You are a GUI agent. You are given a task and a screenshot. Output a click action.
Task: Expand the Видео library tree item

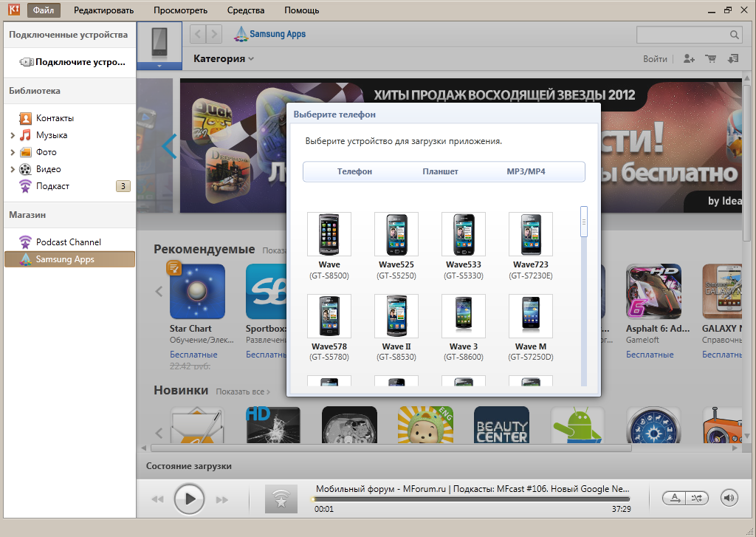coord(13,169)
